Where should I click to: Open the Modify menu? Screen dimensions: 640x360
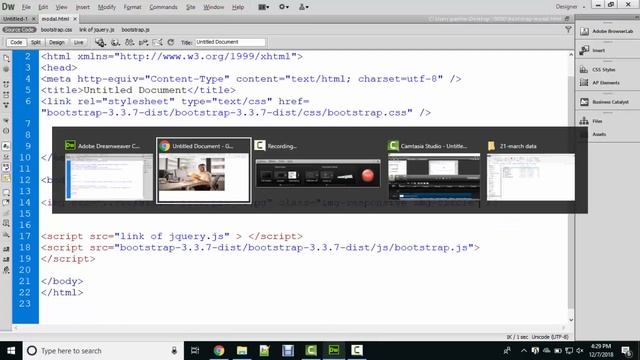107,7
